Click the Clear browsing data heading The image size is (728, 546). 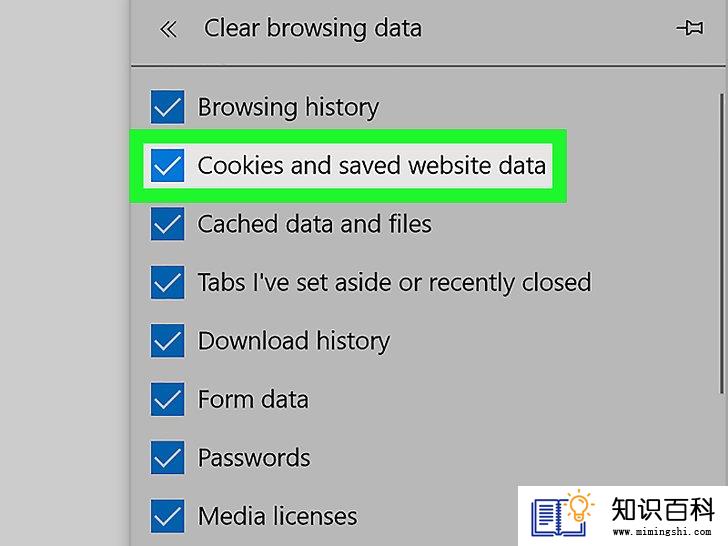pyautogui.click(x=313, y=28)
